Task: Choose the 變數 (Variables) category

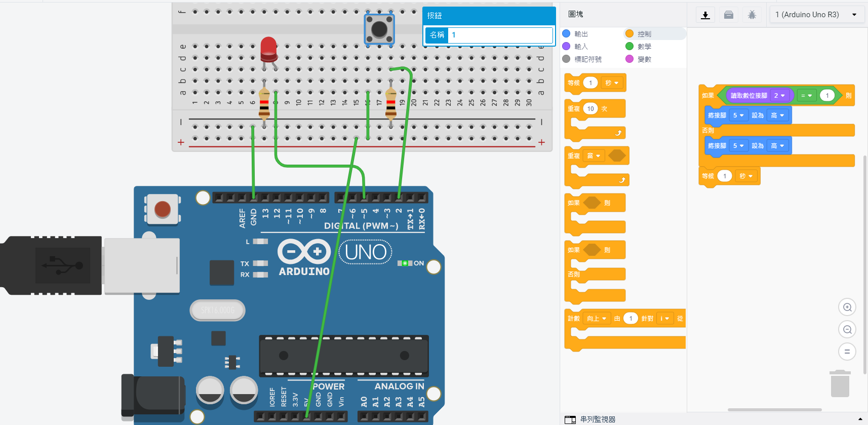Action: 644,59
